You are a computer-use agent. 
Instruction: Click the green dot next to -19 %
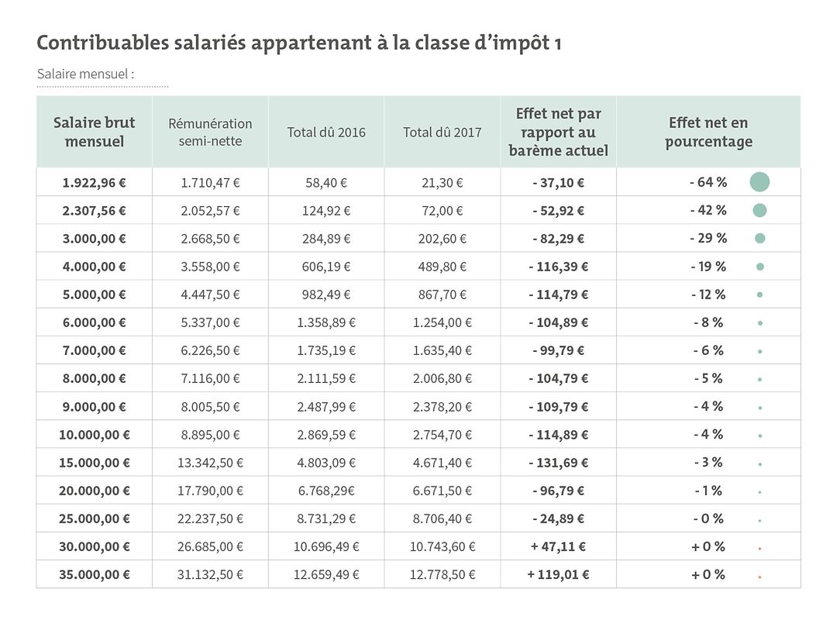tap(759, 267)
